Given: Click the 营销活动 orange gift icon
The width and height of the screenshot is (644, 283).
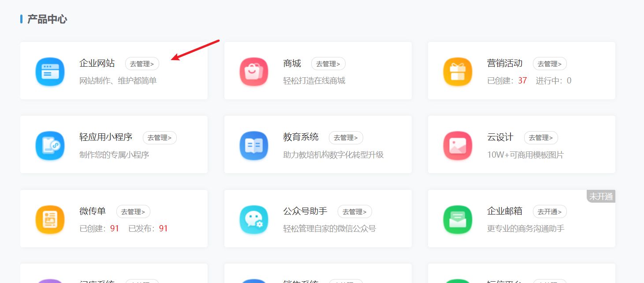Looking at the screenshot, I should pos(458,71).
